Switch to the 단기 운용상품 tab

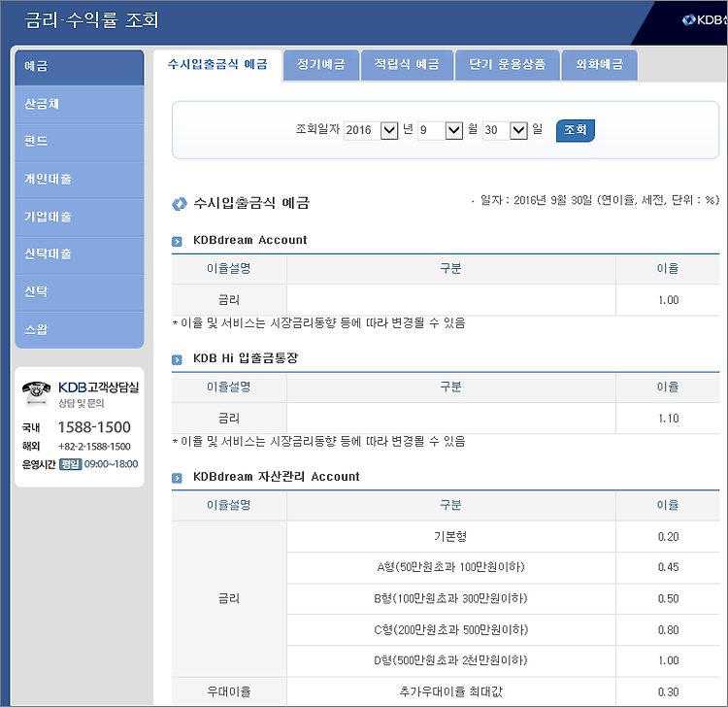point(507,64)
